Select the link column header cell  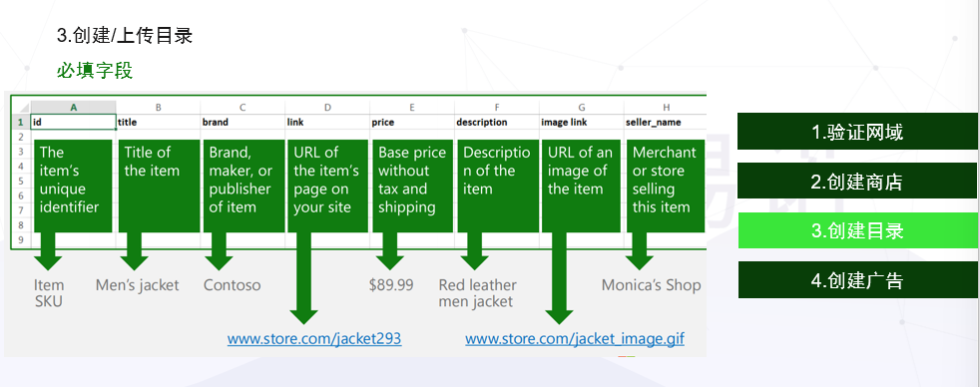327,123
